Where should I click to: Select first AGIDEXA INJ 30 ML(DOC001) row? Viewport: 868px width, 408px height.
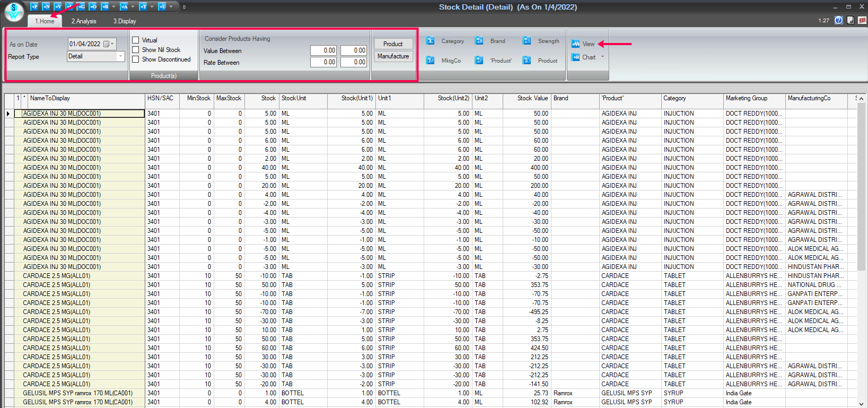[x=80, y=114]
